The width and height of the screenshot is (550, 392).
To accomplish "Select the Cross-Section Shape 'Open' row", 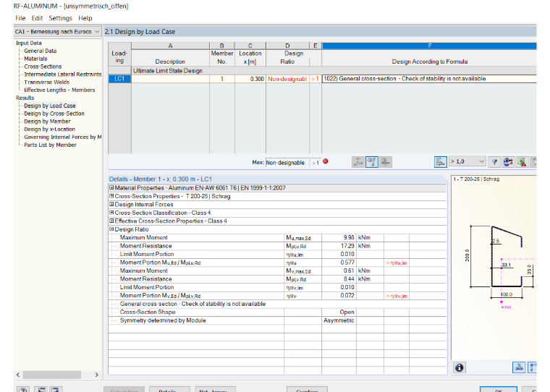I will tap(277, 312).
